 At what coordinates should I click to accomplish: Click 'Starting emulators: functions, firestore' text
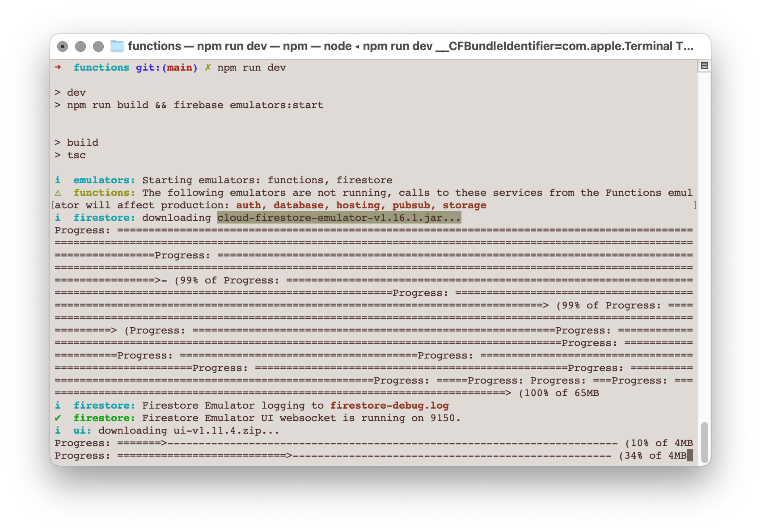click(267, 180)
